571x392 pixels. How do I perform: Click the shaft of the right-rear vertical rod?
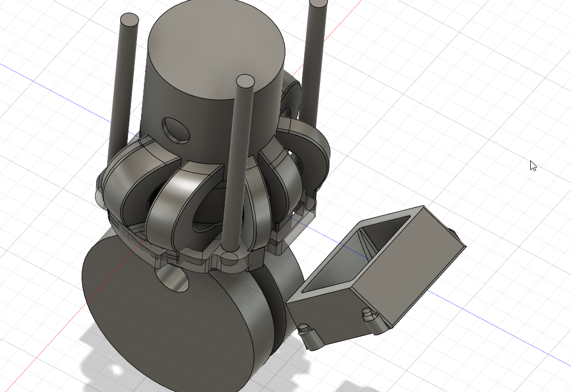(x=312, y=62)
